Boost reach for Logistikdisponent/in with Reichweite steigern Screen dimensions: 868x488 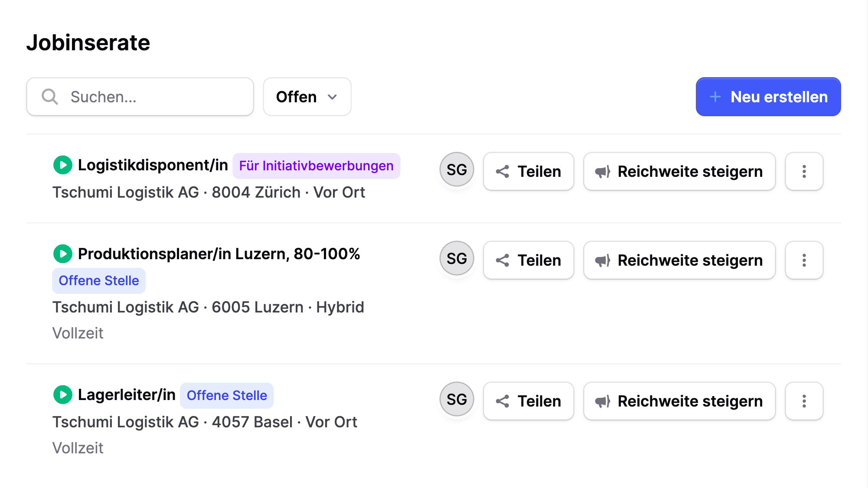click(x=679, y=171)
